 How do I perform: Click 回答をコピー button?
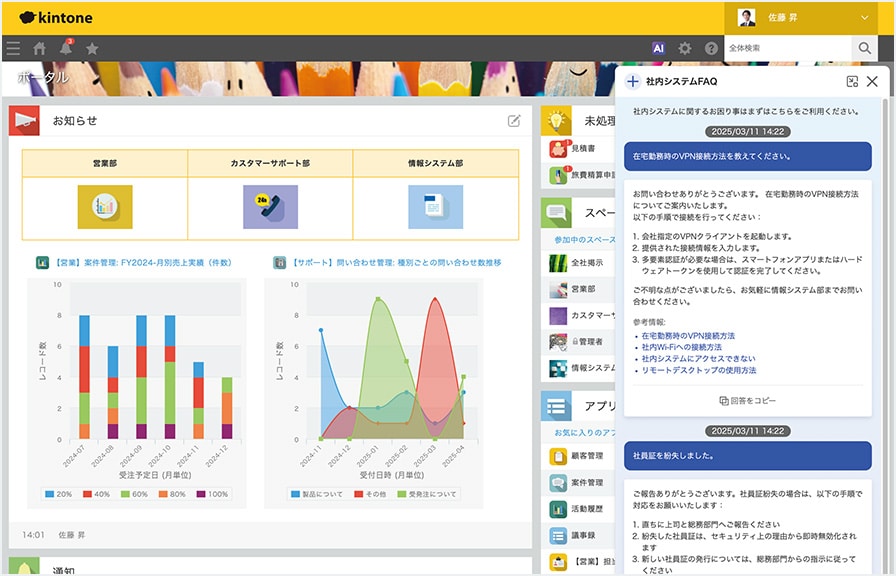(747, 401)
